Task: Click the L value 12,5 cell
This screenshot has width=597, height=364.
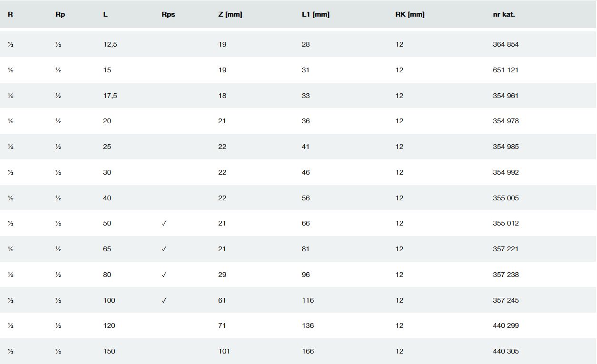Action: 110,44
